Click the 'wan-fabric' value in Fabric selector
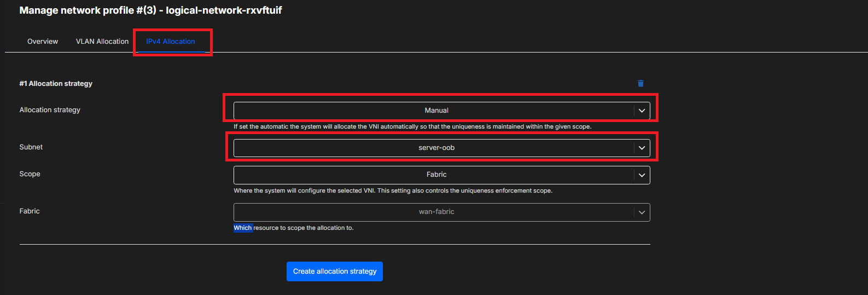Viewport: 868px width, 295px height. pyautogui.click(x=436, y=212)
